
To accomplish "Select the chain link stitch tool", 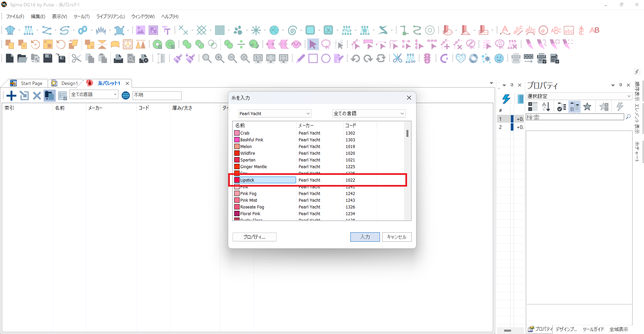I will tap(83, 30).
